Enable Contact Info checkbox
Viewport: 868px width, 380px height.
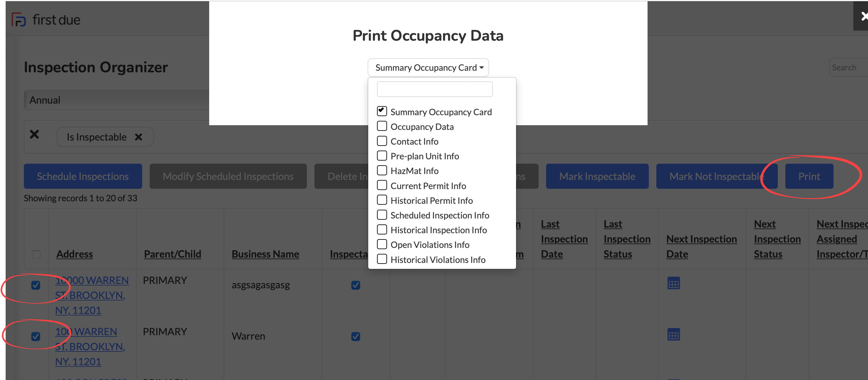tap(382, 141)
